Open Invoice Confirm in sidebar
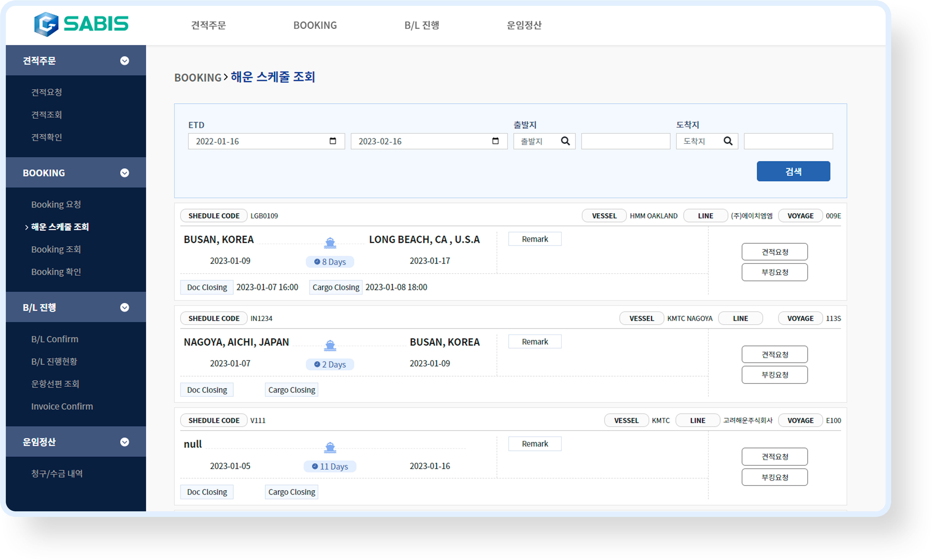The width and height of the screenshot is (932, 560). (62, 406)
